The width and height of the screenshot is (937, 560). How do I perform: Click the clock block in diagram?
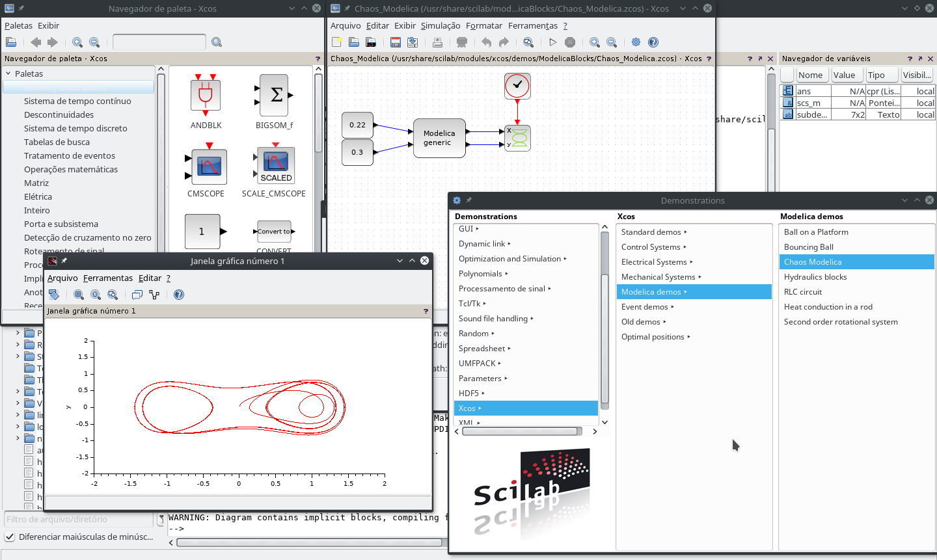pyautogui.click(x=517, y=86)
